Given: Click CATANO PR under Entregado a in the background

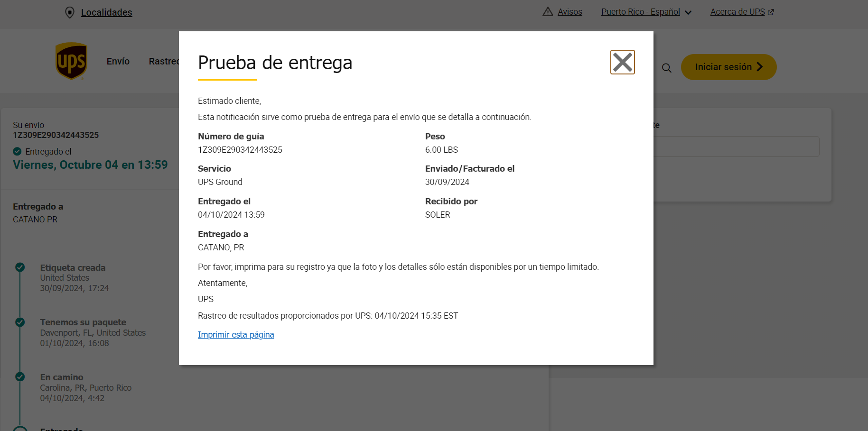Looking at the screenshot, I should click(x=35, y=220).
